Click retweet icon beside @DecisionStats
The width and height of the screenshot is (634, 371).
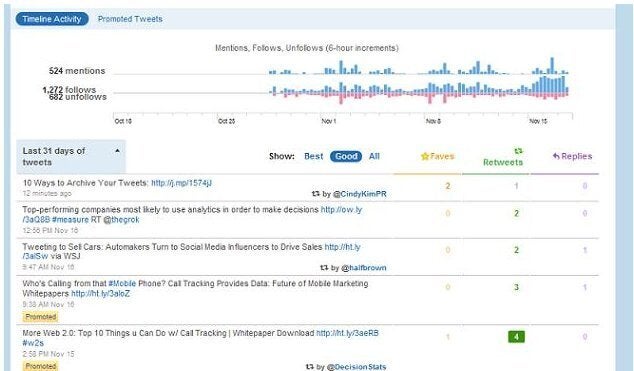click(x=310, y=367)
